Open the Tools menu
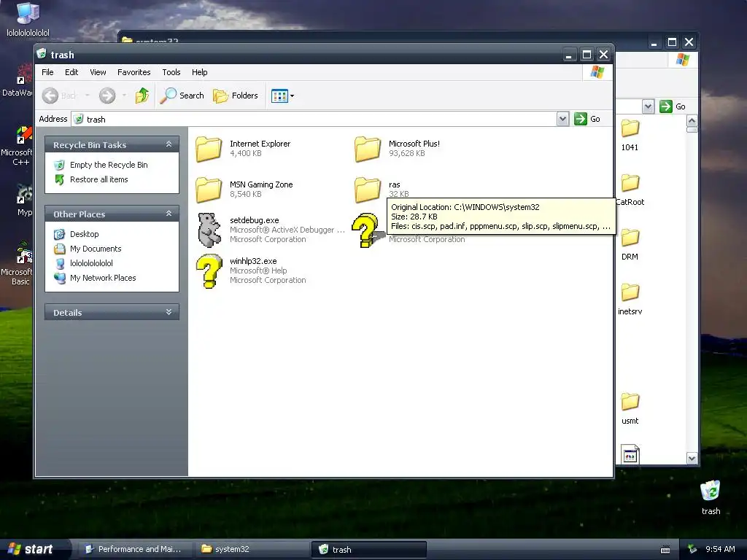 click(171, 72)
